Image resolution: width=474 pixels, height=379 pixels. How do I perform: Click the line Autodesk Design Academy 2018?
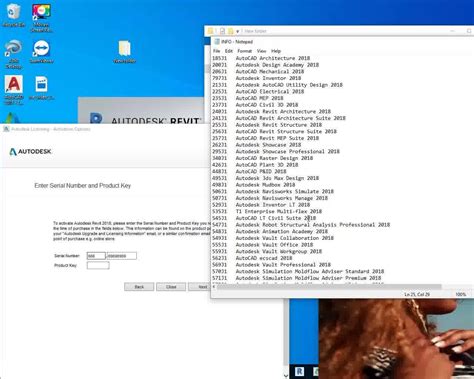pos(265,65)
